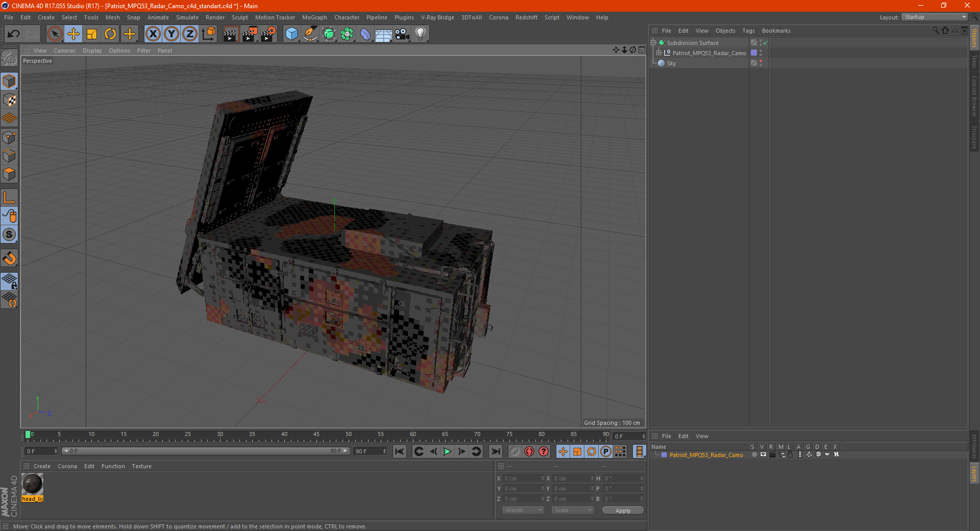Image resolution: width=980 pixels, height=531 pixels.
Task: Select the head_lic material thumbnail
Action: click(32, 484)
